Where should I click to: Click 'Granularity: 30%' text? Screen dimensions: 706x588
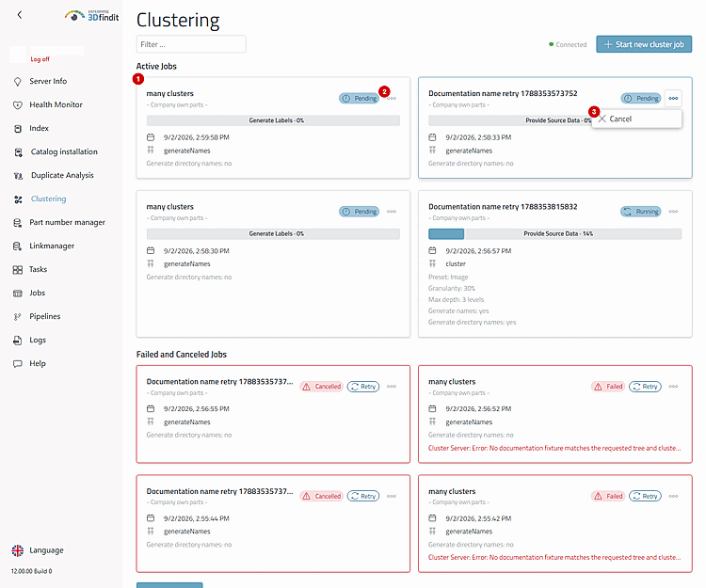(452, 289)
